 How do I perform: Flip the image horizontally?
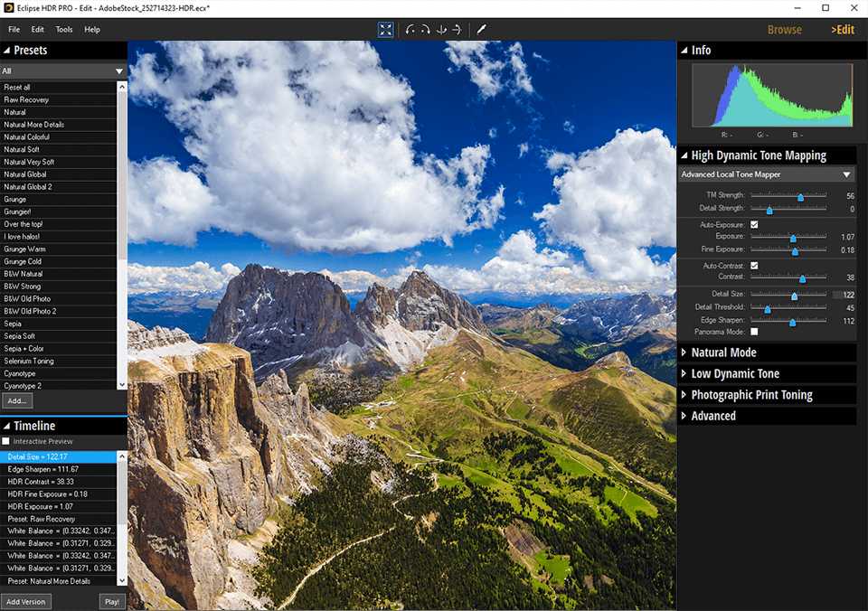pyautogui.click(x=457, y=30)
